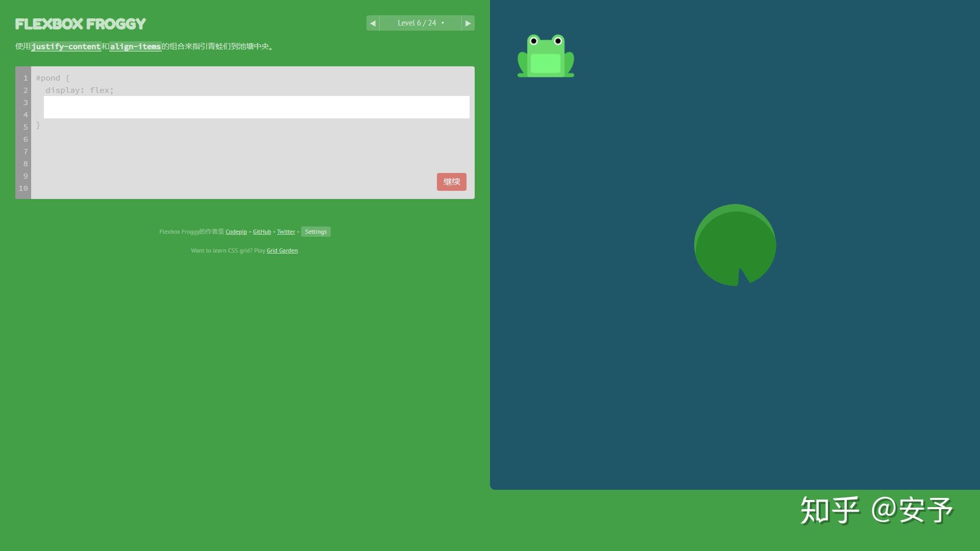Click line number 3 in the gutter
This screenshot has width=980, height=551.
click(26, 103)
